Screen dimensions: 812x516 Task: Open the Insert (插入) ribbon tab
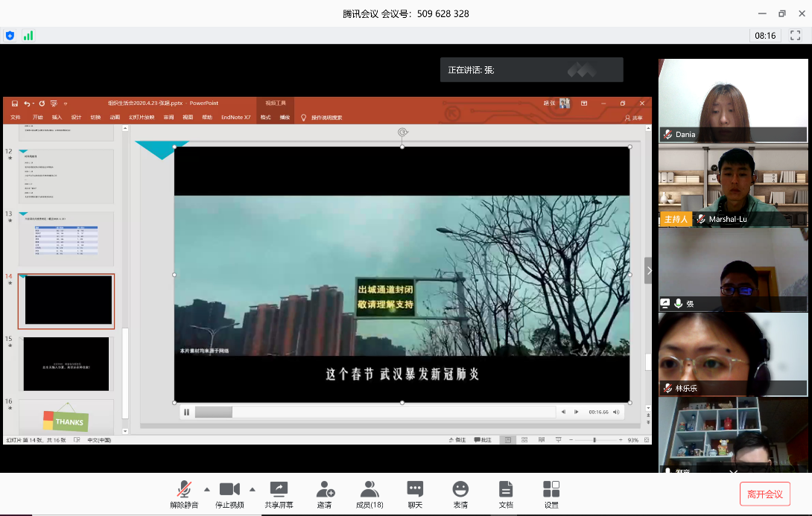coord(57,118)
